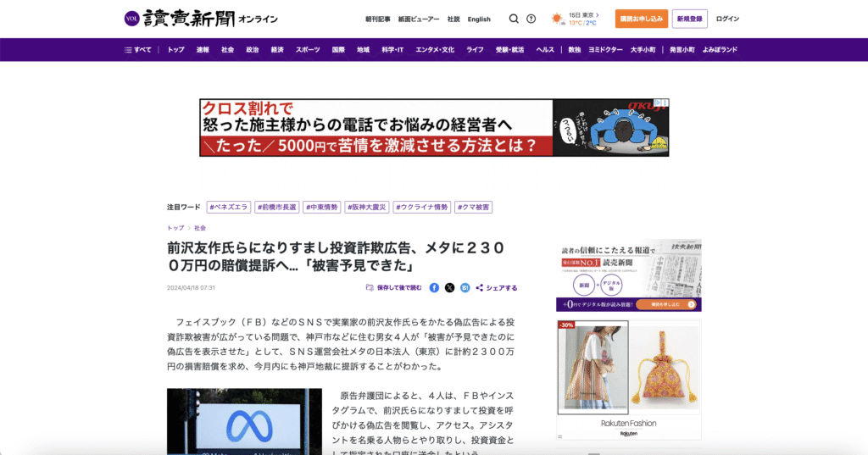
Task: Click the article headline about 前沢友作氏
Action: coord(336,256)
